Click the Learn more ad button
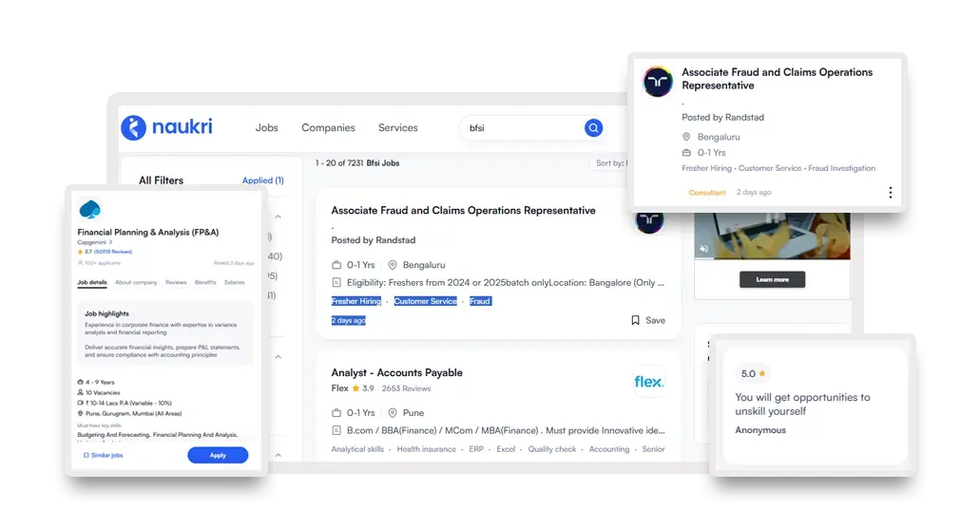The width and height of the screenshot is (980, 529). tap(772, 279)
